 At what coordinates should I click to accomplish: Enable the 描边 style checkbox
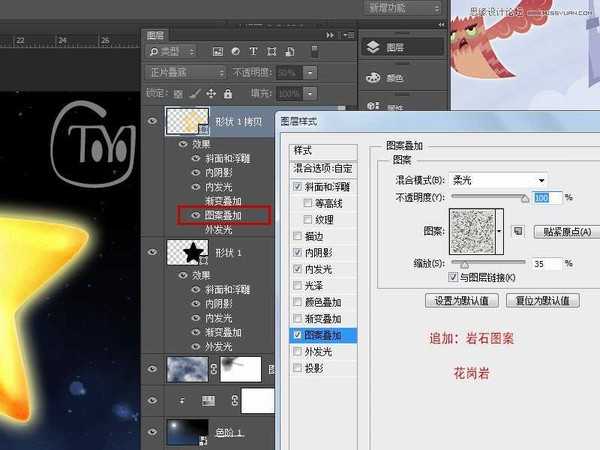296,236
